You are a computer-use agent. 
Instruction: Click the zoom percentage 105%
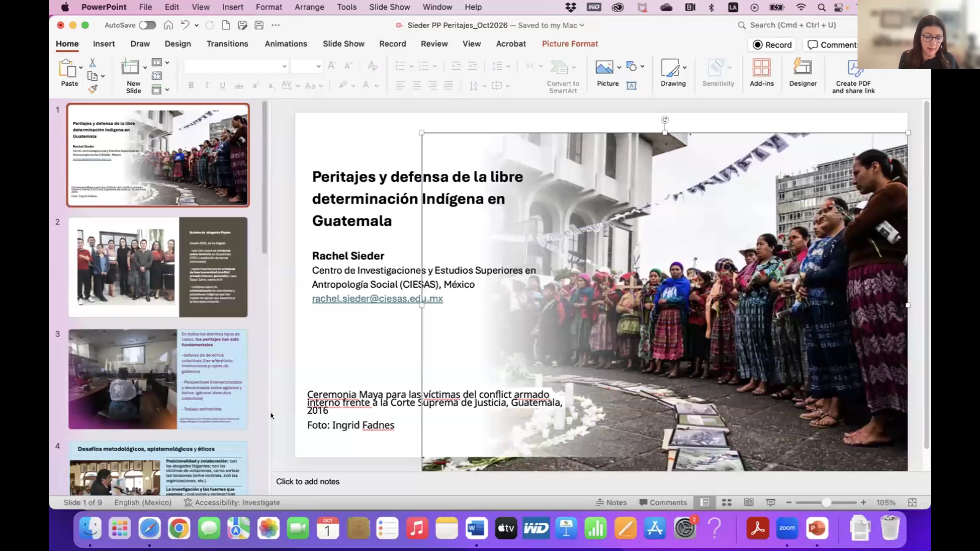(886, 502)
